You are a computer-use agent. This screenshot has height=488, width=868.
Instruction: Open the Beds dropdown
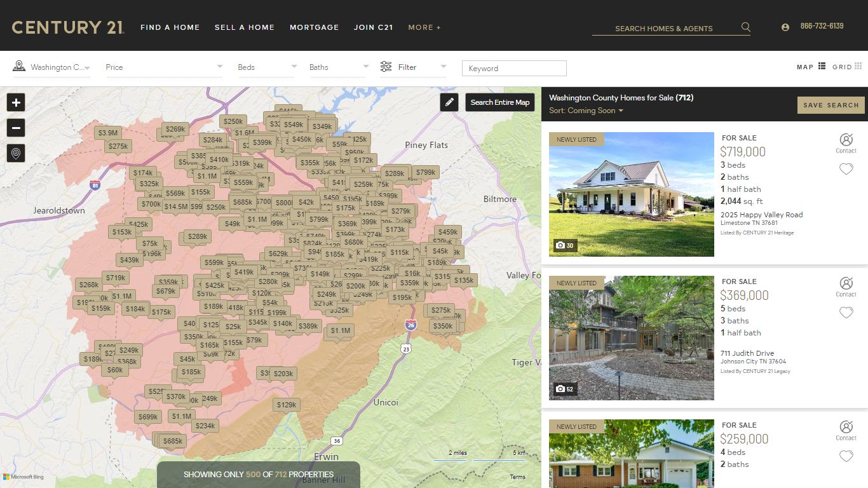pyautogui.click(x=267, y=67)
